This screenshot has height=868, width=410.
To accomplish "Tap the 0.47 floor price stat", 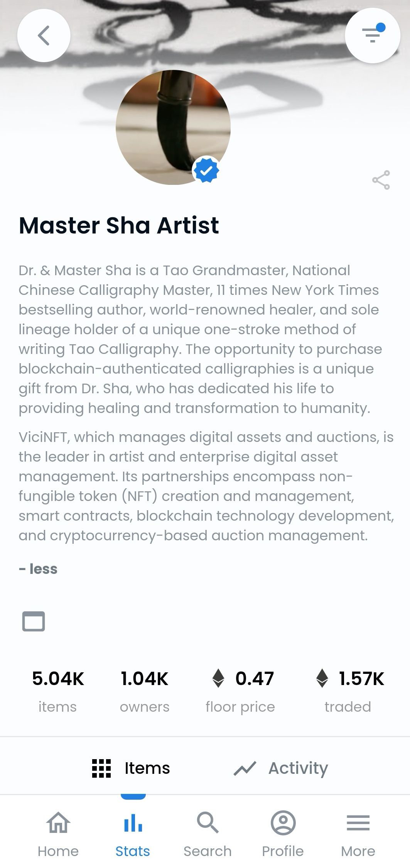I will (240, 691).
